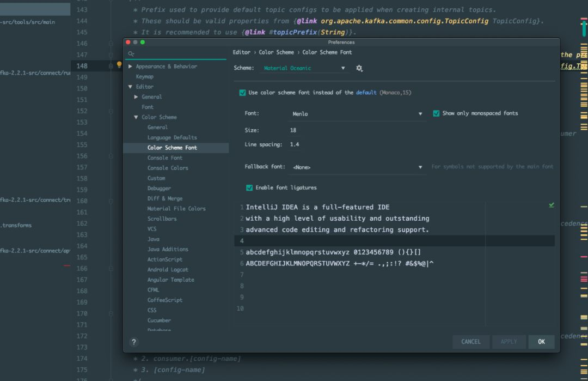Viewport: 588px width, 381px height.
Task: Select the highlighted Color Scheme Font item
Action: (176, 148)
